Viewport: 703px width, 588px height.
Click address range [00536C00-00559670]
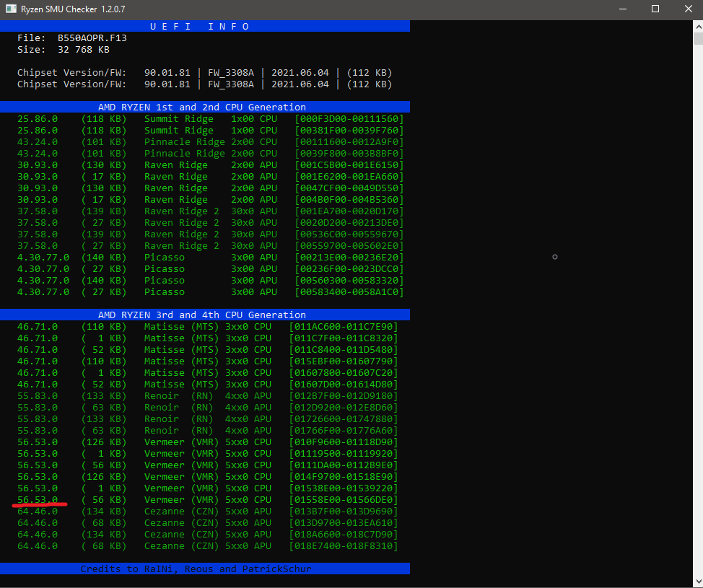pos(349,234)
